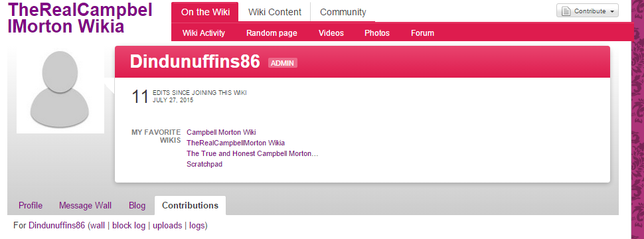Go to Wiki Activity

pos(204,33)
